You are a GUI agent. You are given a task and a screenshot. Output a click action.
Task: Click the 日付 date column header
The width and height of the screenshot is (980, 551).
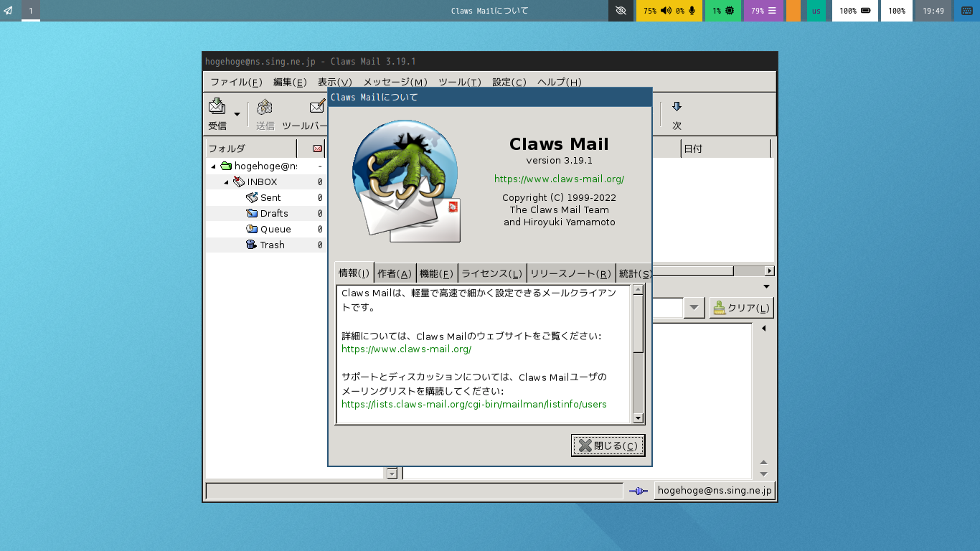[725, 149]
